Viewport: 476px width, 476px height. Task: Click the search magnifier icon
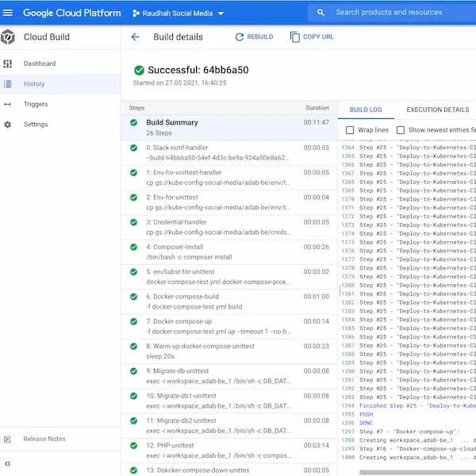point(321,13)
